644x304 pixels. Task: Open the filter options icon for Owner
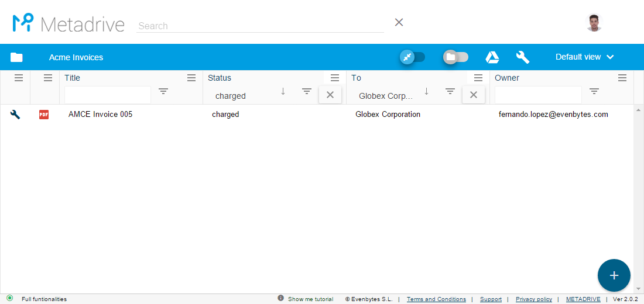(x=594, y=91)
